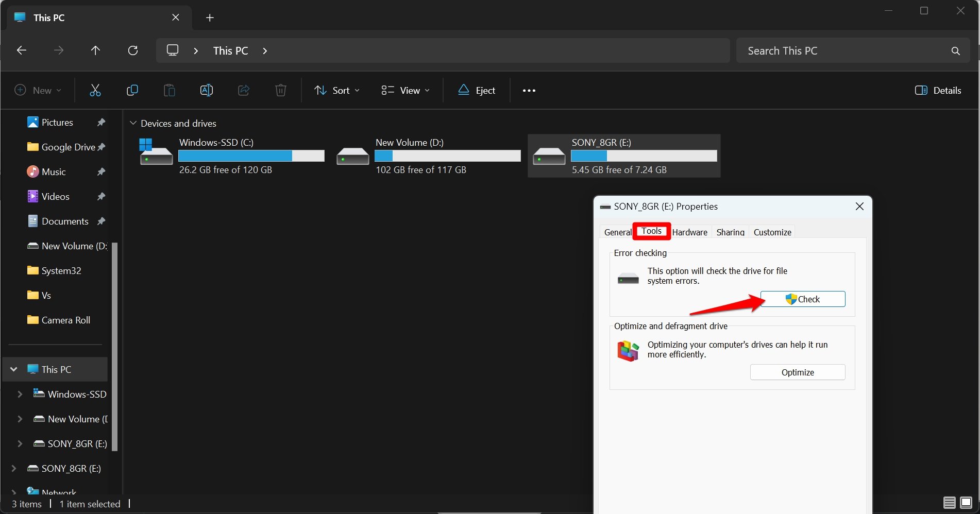Unpin Music using its pin icon
The height and width of the screenshot is (514, 980).
(x=101, y=172)
